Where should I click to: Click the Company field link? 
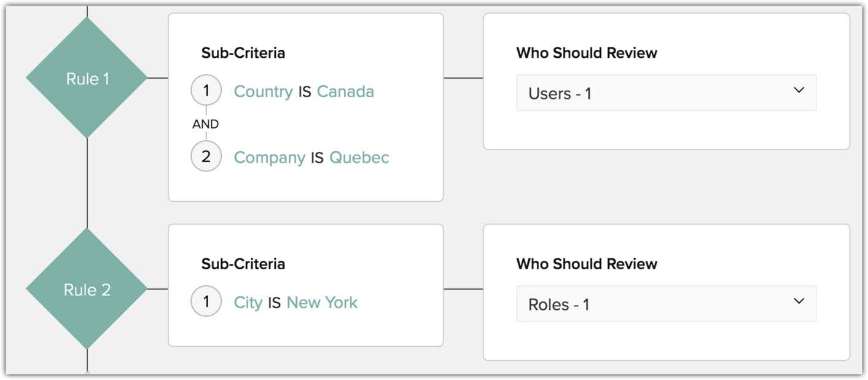269,157
